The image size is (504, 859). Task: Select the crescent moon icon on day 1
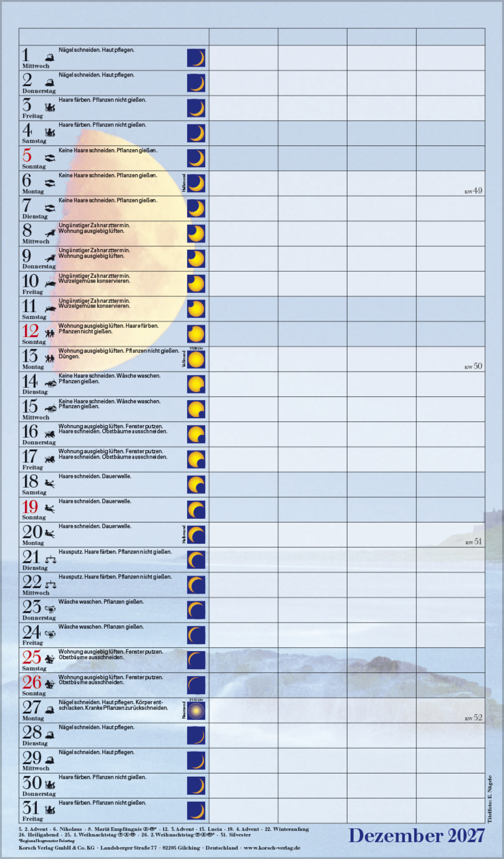point(196,58)
